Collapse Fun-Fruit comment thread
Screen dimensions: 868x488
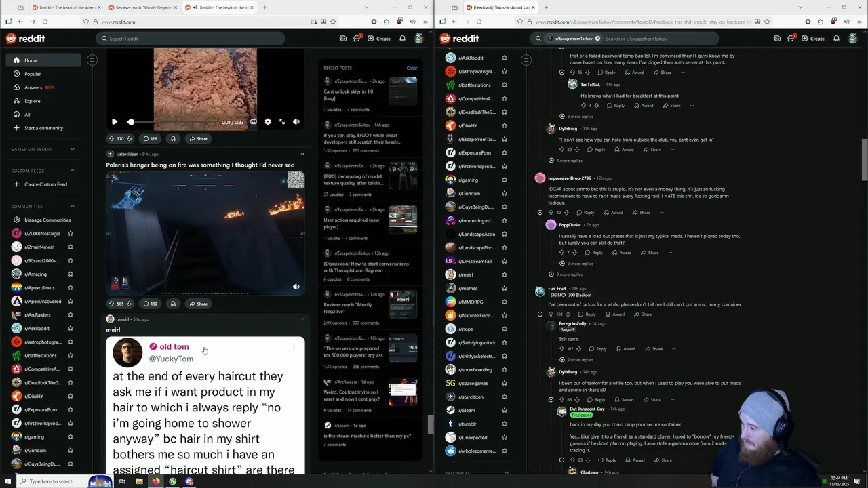click(x=540, y=314)
